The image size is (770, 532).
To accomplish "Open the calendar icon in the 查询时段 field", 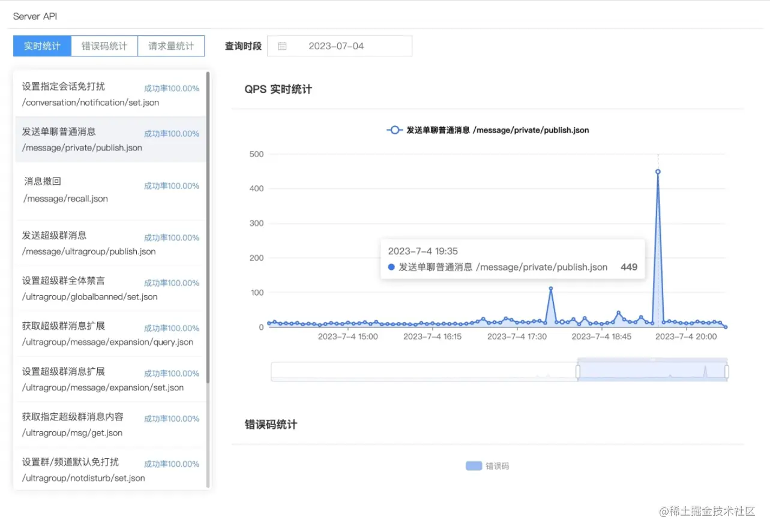I will (282, 46).
